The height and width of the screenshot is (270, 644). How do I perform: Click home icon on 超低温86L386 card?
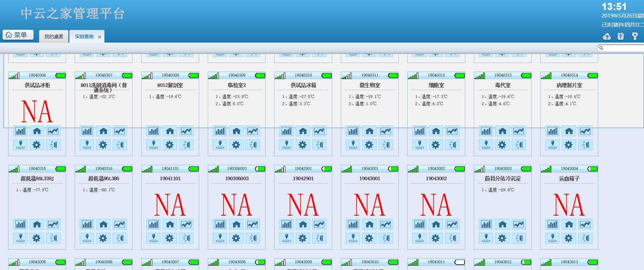(x=103, y=225)
